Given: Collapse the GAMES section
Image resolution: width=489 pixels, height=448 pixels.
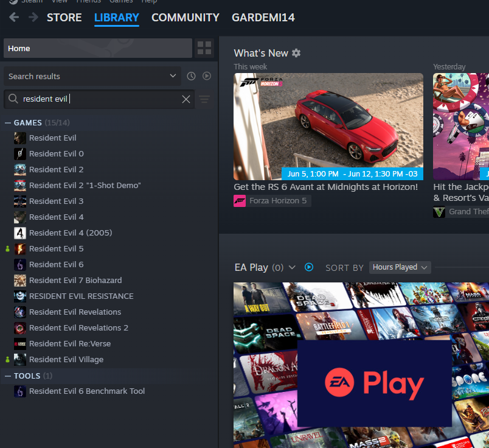Looking at the screenshot, I should tap(8, 123).
